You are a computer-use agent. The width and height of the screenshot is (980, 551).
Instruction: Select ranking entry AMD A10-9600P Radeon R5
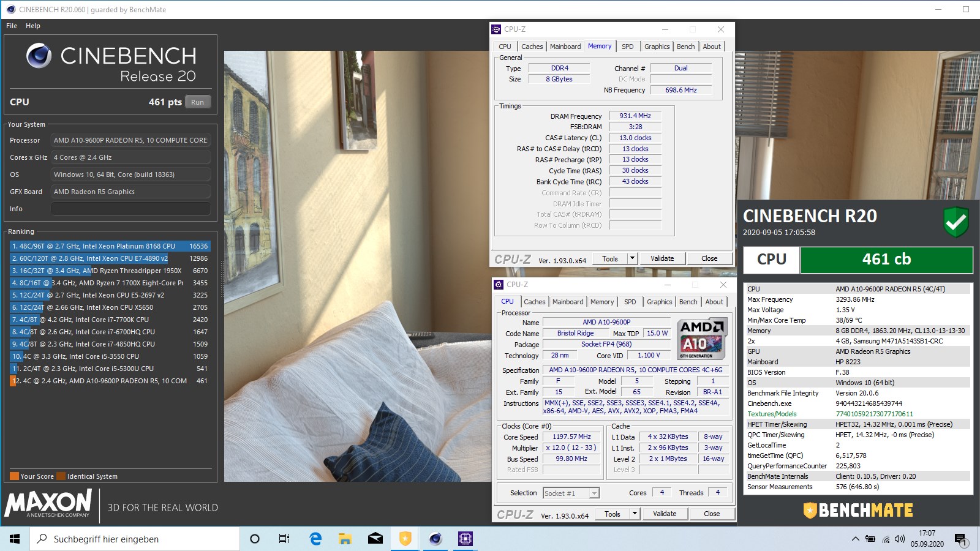click(110, 381)
